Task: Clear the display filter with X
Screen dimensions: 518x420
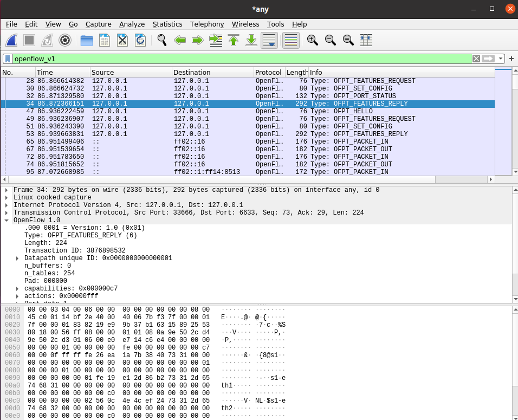Action: pos(476,59)
